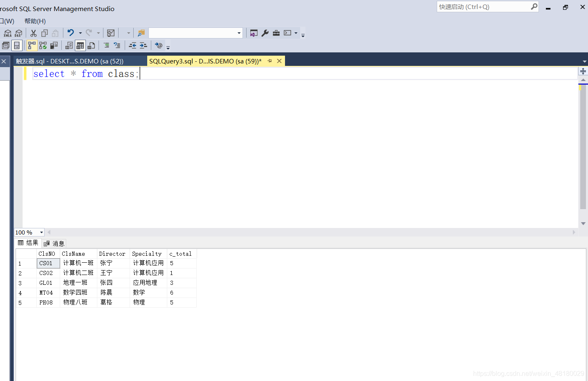
Task: Click the stacked windows icon on second toolbar
Action: (x=6, y=45)
